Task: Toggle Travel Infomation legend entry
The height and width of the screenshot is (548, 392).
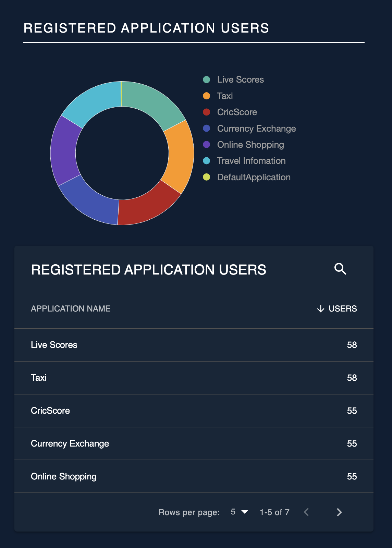Action: tap(244, 161)
